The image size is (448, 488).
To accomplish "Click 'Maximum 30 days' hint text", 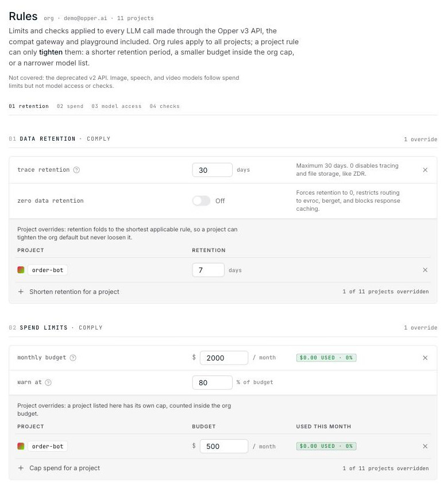I will [x=347, y=169].
